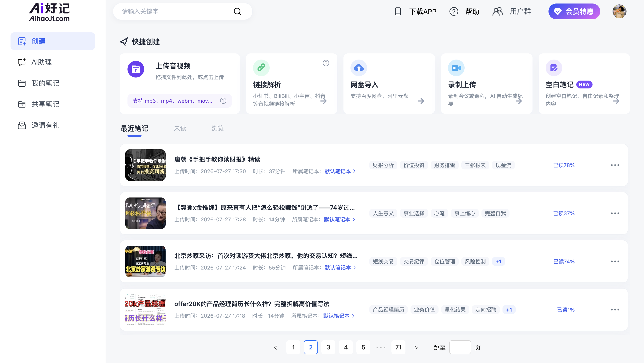This screenshot has height=363, width=644.
Task: Click the 空白笔记 edit note icon
Action: (x=554, y=67)
